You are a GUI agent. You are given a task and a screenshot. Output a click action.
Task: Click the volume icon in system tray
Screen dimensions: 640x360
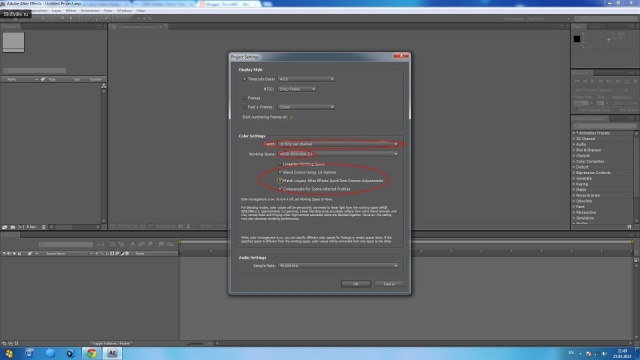(x=604, y=354)
